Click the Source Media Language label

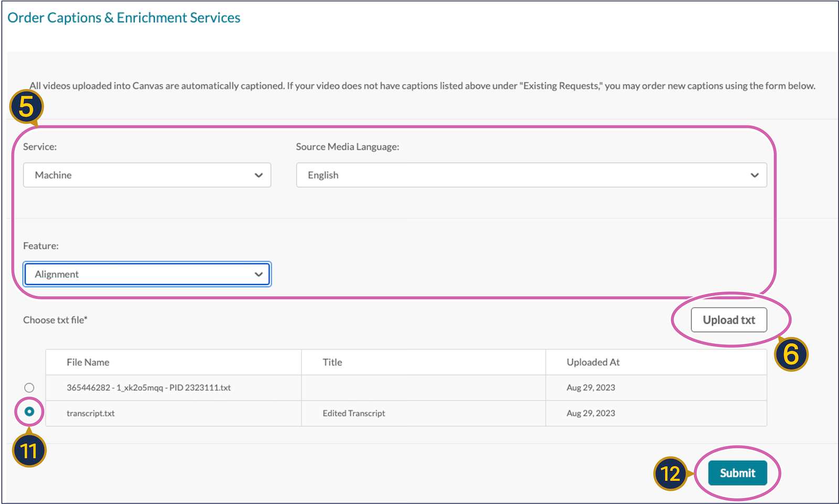(x=348, y=147)
